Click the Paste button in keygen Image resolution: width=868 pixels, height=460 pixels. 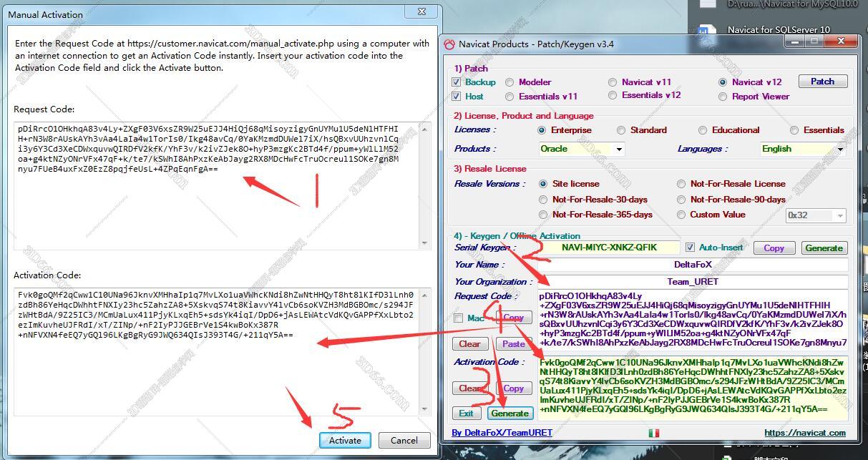pyautogui.click(x=513, y=344)
